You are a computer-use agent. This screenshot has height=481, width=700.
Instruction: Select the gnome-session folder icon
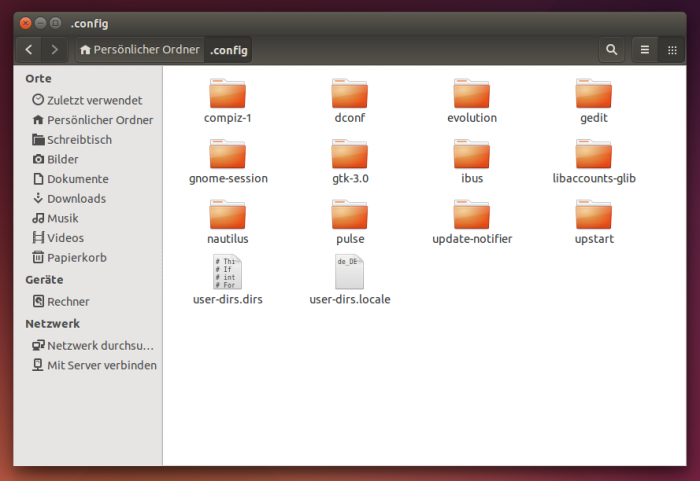228,154
